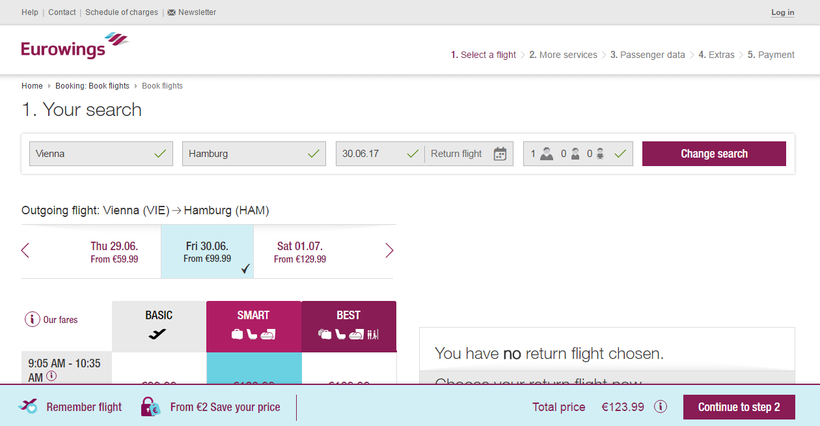Select Sat 01.07. date tab
The image size is (820, 426).
click(x=299, y=251)
